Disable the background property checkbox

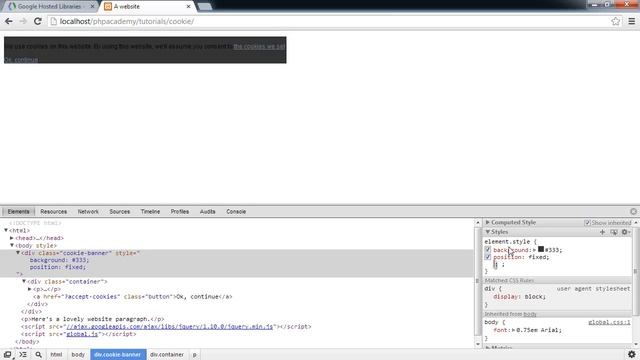(x=488, y=249)
